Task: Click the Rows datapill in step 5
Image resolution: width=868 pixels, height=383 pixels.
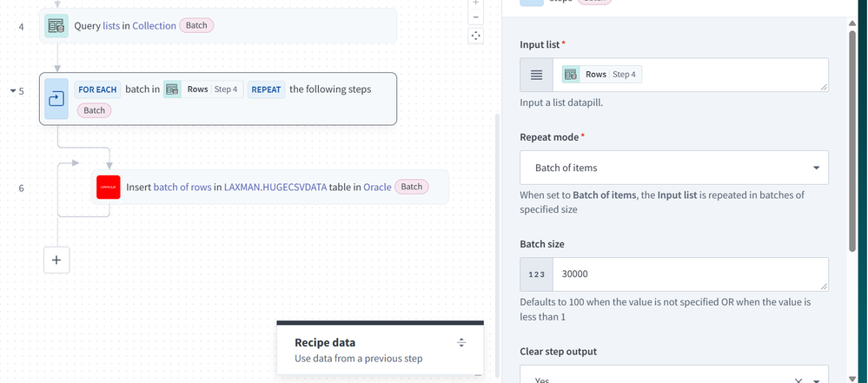Action: pos(203,89)
